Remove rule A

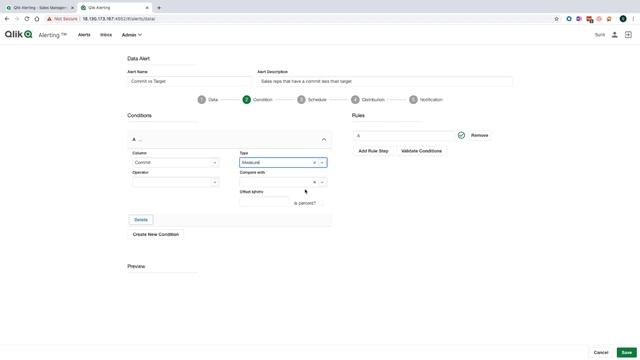pos(480,135)
